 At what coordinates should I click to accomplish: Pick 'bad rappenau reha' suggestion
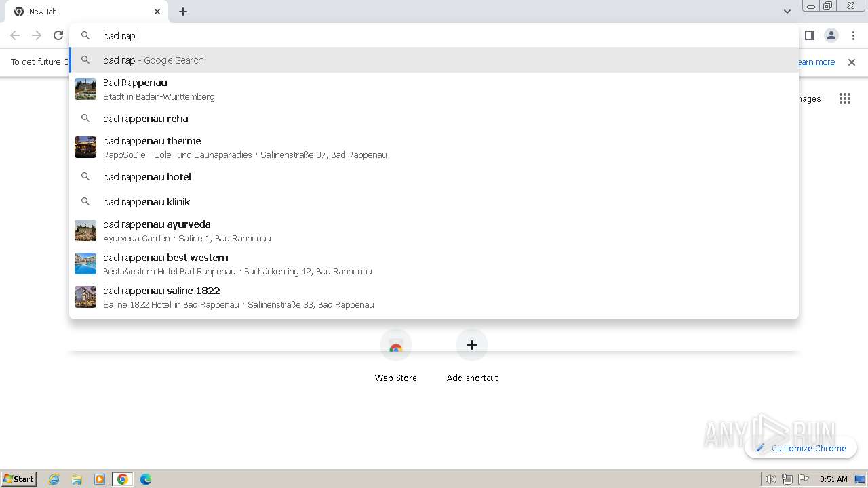434,119
